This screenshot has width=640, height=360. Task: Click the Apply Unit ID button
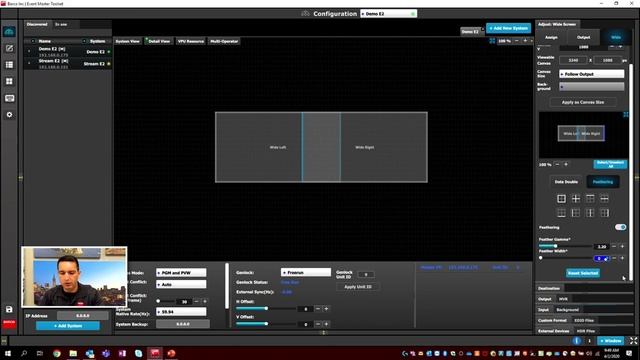pos(358,287)
